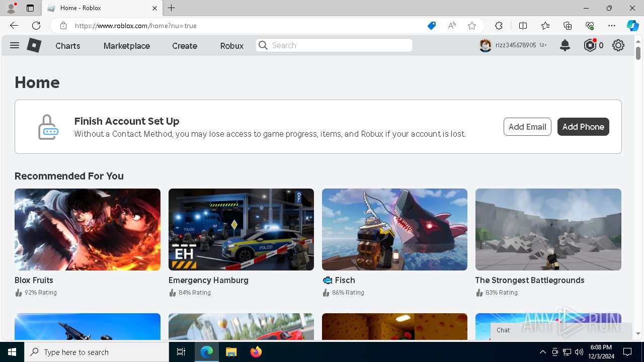Click the shopping tag icon in address bar
This screenshot has height=362, width=644.
[432, 26]
